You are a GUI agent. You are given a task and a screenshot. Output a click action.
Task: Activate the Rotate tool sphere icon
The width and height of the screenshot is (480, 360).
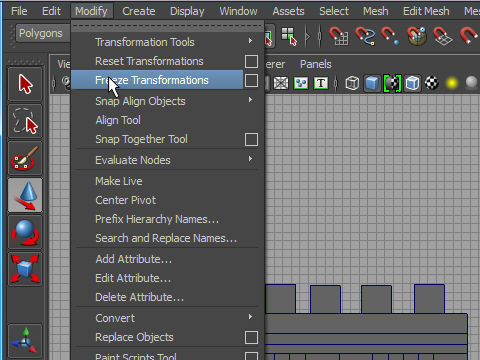point(25,232)
